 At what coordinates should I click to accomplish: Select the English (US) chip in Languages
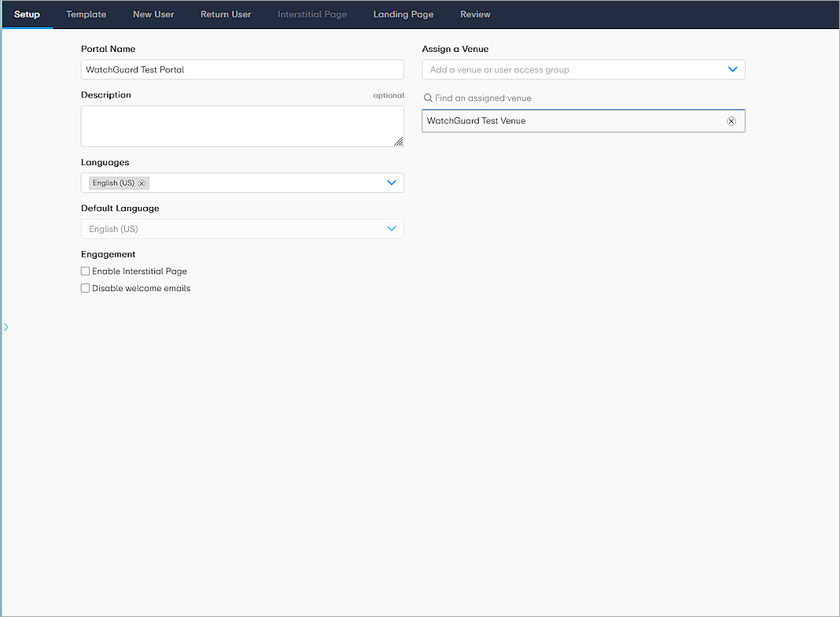coord(112,182)
